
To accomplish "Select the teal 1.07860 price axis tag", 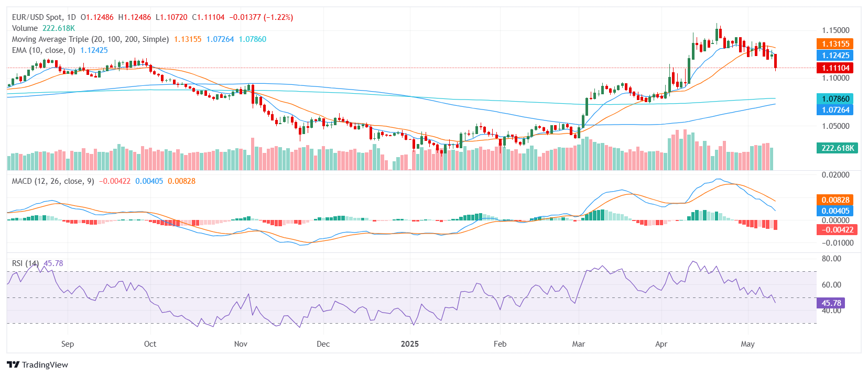I will tap(835, 99).
